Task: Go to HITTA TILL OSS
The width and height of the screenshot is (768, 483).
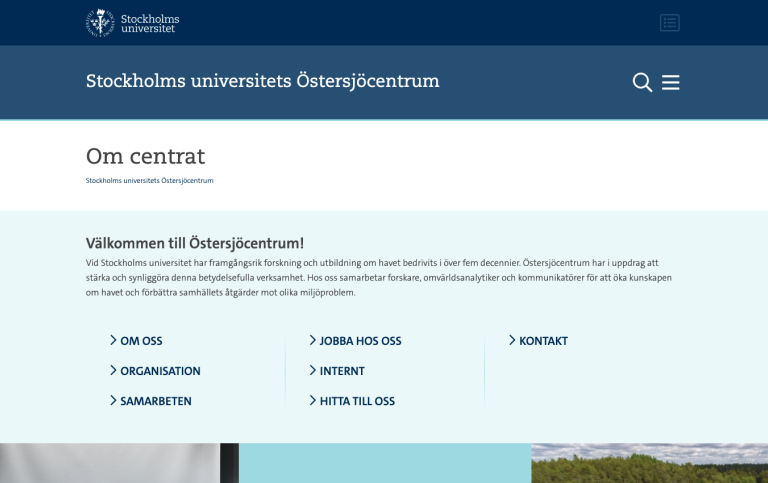Action: tap(357, 401)
